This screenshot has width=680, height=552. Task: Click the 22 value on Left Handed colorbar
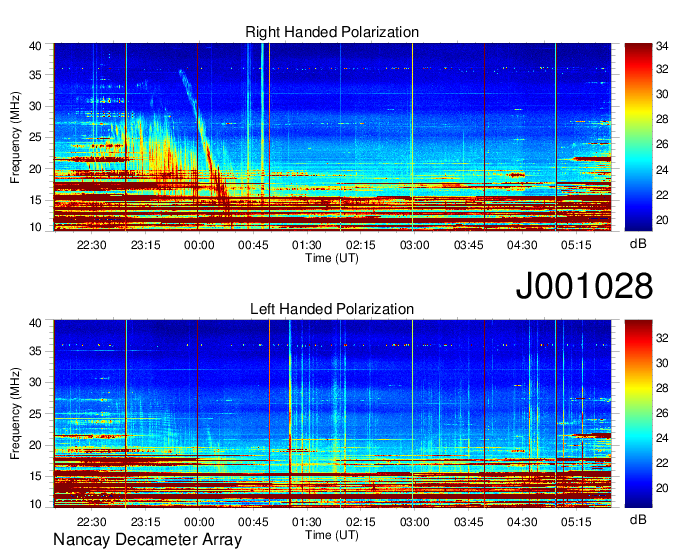coord(662,463)
